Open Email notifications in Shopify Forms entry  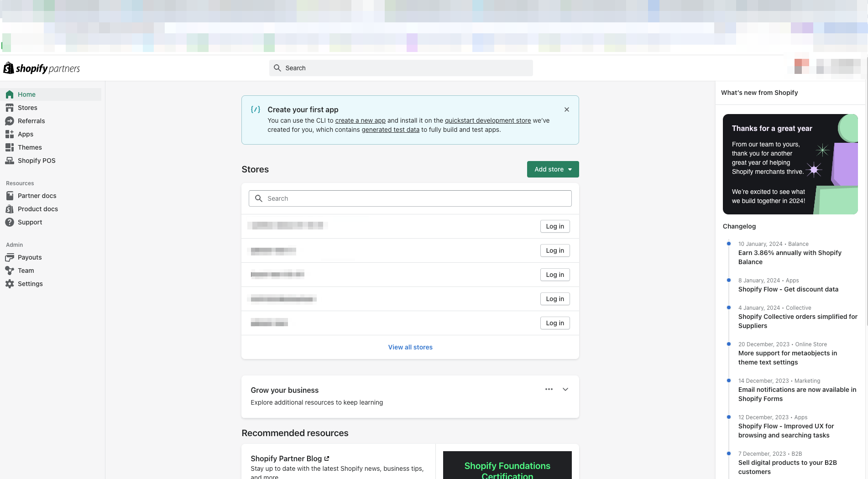tap(797, 394)
